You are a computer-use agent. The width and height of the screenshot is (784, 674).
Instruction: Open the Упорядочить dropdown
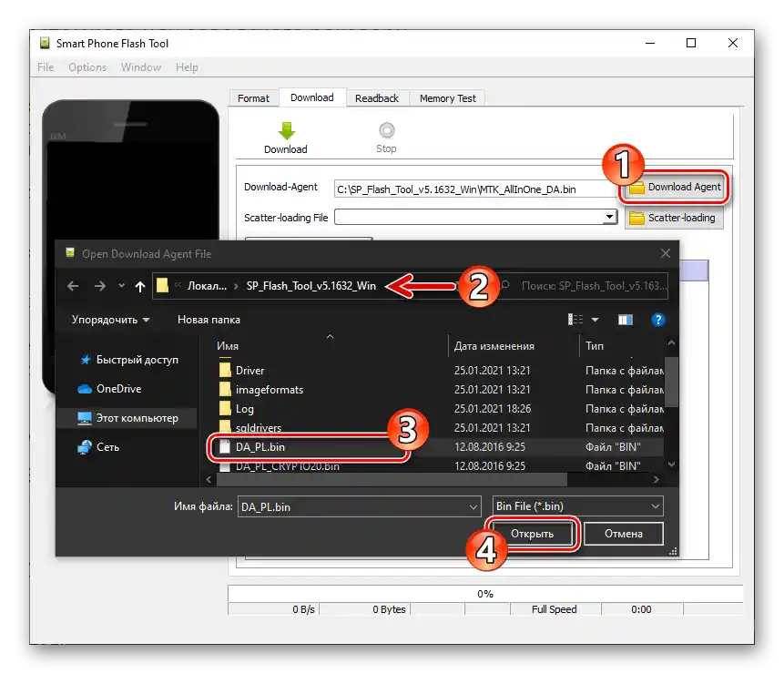[110, 320]
